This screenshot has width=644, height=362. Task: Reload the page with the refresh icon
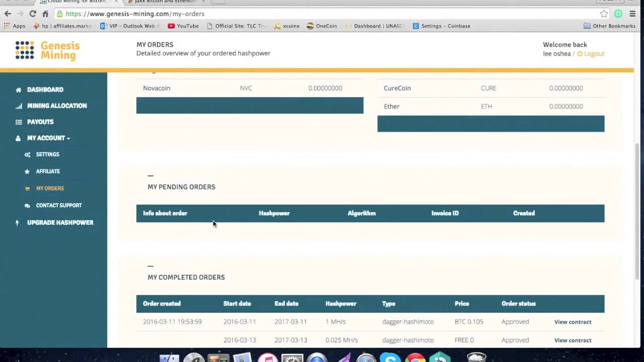tap(33, 14)
